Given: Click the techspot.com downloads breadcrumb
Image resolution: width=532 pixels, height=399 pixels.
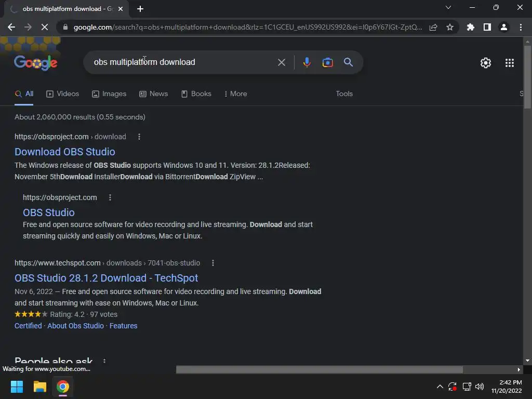Looking at the screenshot, I should [107, 263].
